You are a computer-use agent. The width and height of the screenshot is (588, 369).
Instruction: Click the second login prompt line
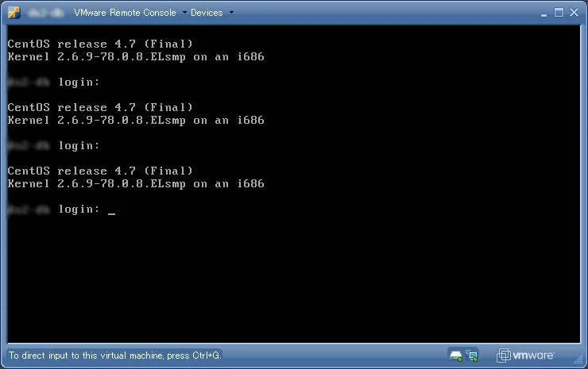[x=79, y=146]
